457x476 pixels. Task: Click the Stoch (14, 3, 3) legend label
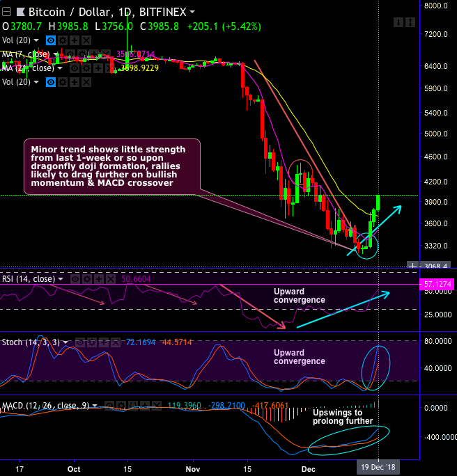[31, 342]
